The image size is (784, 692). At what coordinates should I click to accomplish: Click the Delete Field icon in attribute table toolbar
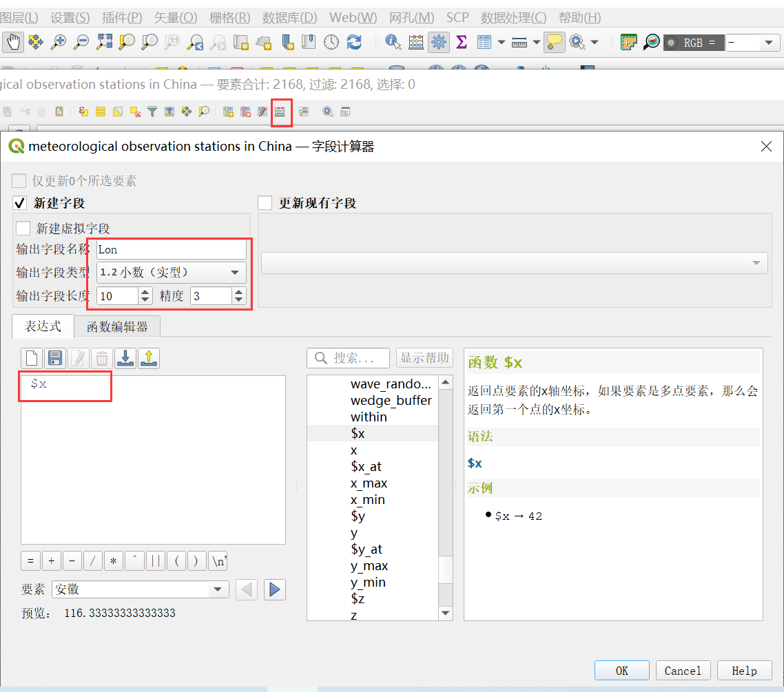[x=245, y=112]
